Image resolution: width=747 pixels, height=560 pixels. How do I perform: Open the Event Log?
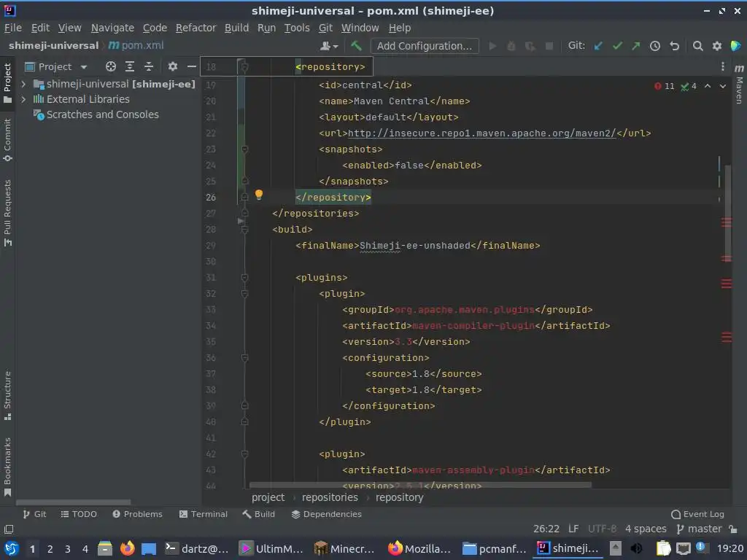click(698, 514)
